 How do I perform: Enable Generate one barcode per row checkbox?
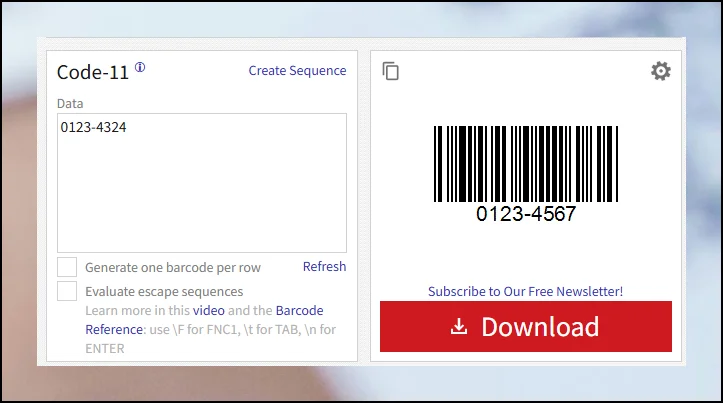(x=67, y=267)
